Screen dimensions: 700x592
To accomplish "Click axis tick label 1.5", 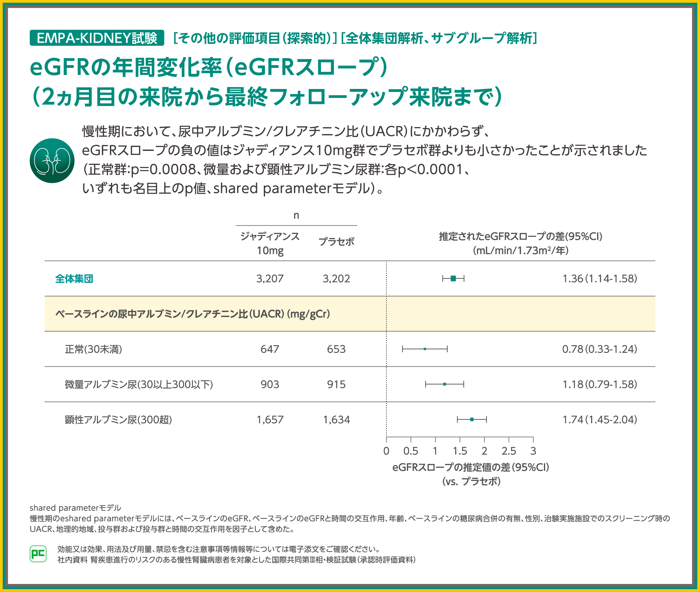I will [x=460, y=451].
